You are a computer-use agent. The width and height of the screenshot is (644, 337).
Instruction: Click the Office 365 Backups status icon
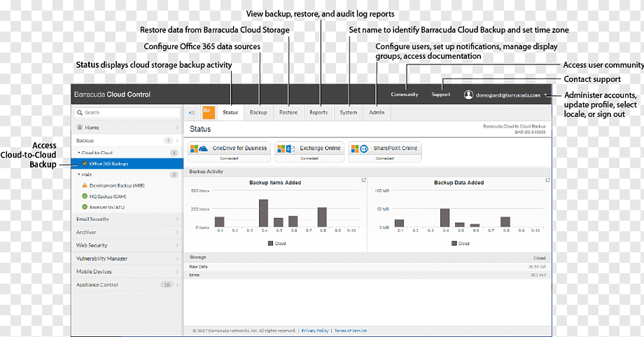click(85, 163)
